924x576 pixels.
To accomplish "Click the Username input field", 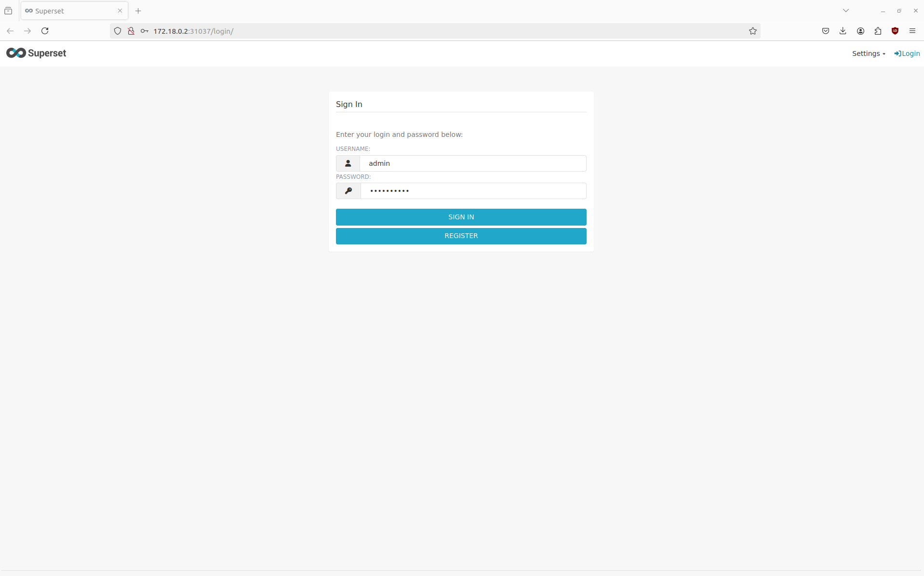I will pos(472,163).
